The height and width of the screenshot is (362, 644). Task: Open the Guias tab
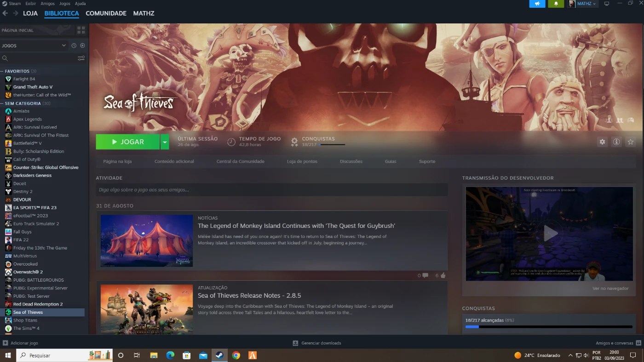point(391,161)
